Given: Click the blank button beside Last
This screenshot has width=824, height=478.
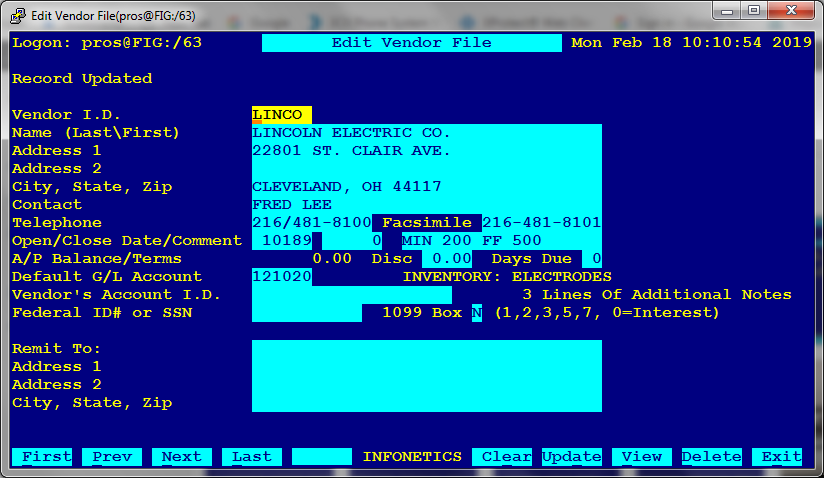Looking at the screenshot, I should point(322,457).
